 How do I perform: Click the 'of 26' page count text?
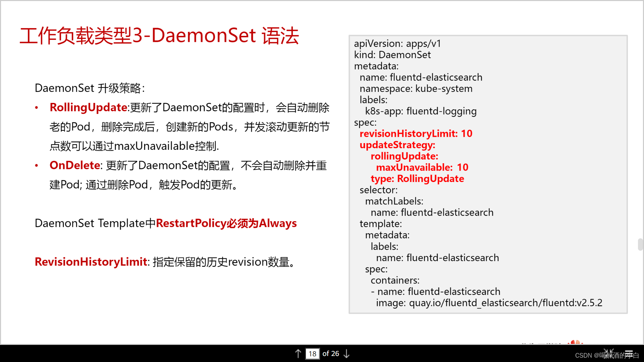pos(330,354)
